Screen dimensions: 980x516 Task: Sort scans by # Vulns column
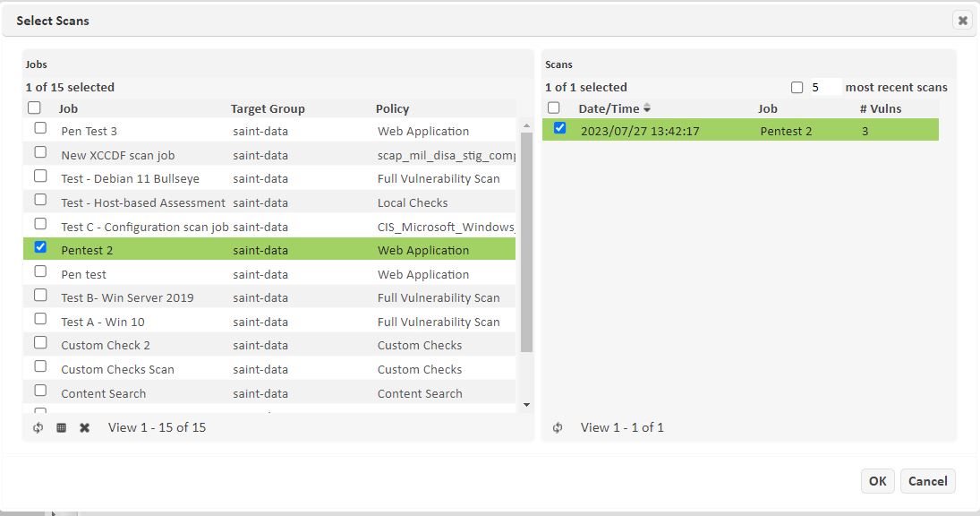(880, 108)
